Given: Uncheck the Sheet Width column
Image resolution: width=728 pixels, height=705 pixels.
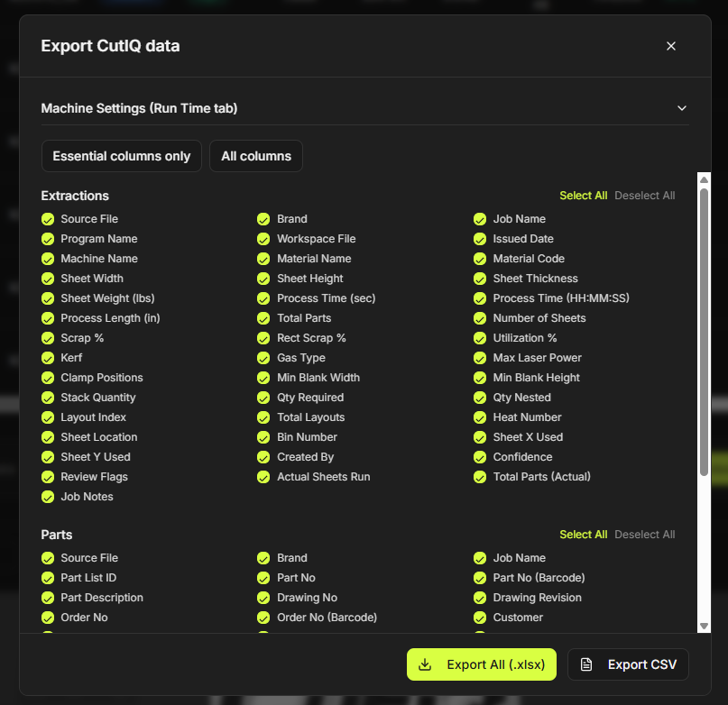Looking at the screenshot, I should 48,279.
